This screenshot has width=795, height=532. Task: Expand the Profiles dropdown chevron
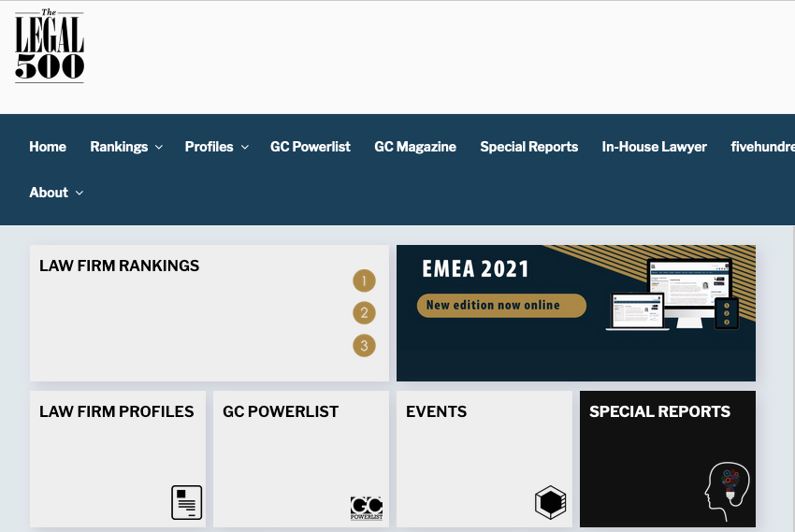pos(245,148)
